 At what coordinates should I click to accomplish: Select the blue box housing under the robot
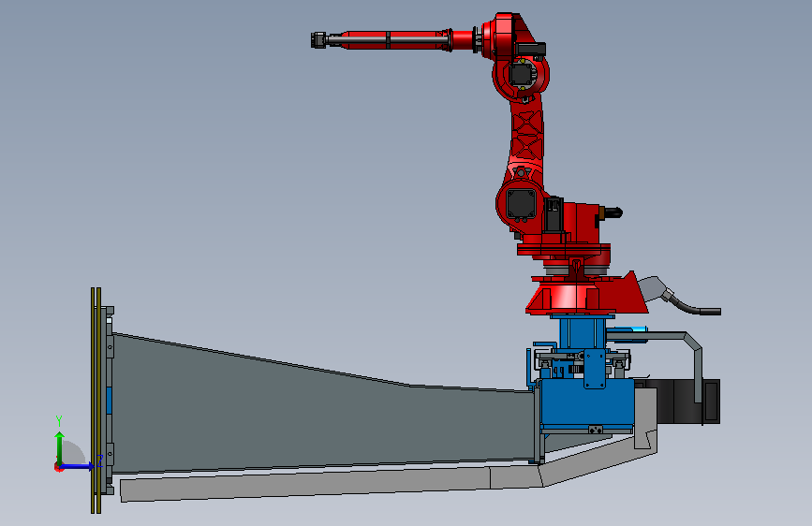(586, 404)
